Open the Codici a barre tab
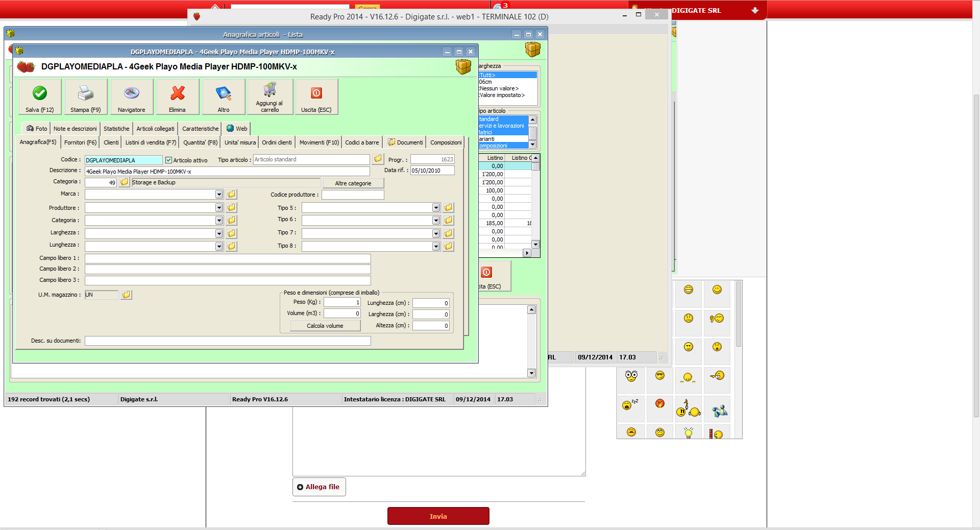980x530 pixels. [362, 142]
